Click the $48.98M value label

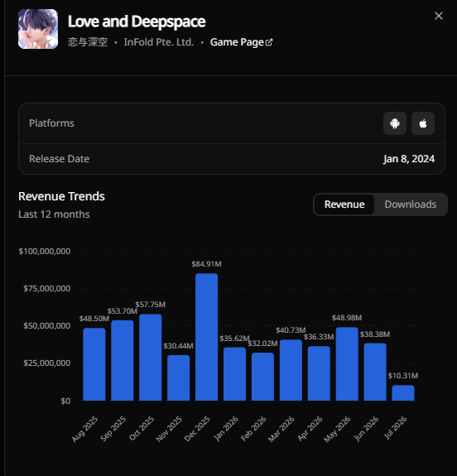click(347, 318)
